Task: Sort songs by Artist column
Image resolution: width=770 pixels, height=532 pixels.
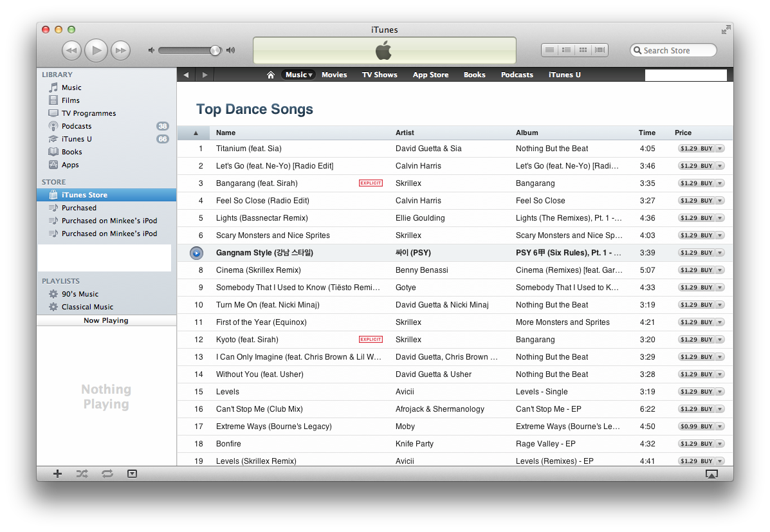Action: (405, 133)
